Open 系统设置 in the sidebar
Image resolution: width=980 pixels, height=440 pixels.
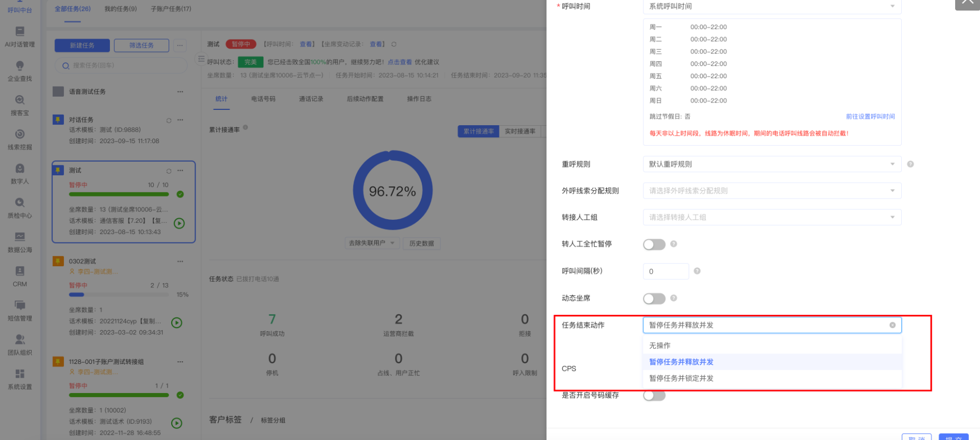20,379
